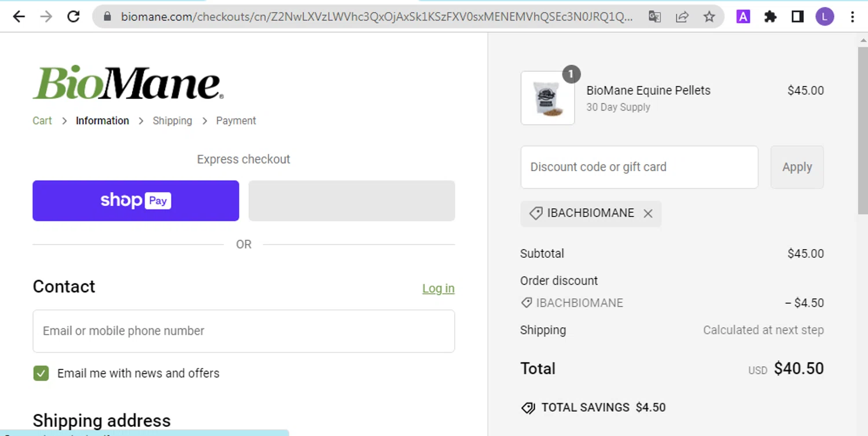This screenshot has width=868, height=436.
Task: Click the $40.50 total amount
Action: (x=799, y=368)
